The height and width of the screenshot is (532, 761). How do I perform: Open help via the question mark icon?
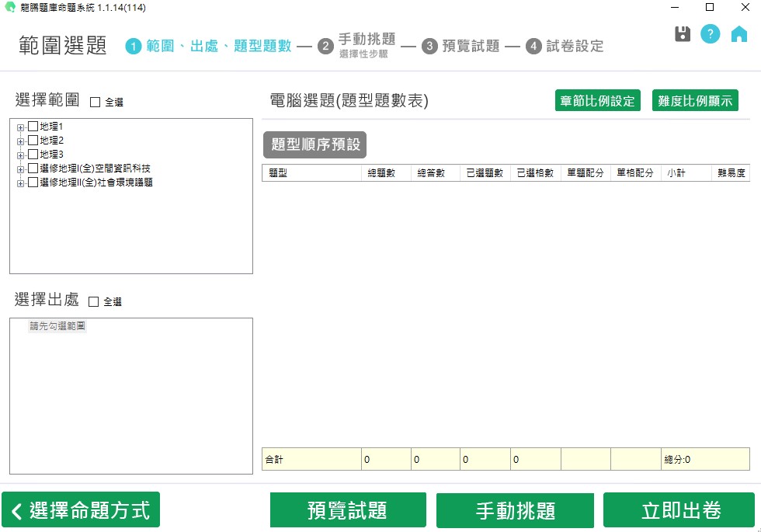point(710,34)
